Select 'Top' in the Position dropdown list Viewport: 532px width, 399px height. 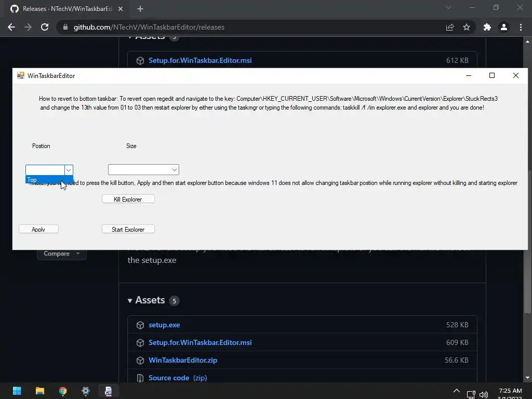click(x=49, y=180)
